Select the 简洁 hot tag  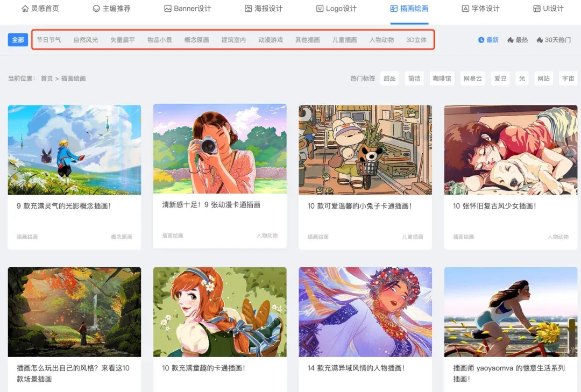(414, 78)
